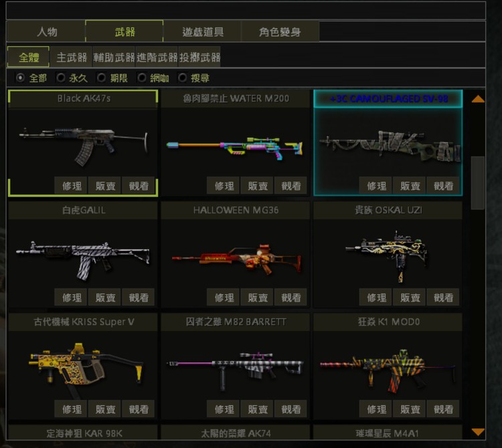View the M82 BARRETT with 觀看

pos(290,409)
